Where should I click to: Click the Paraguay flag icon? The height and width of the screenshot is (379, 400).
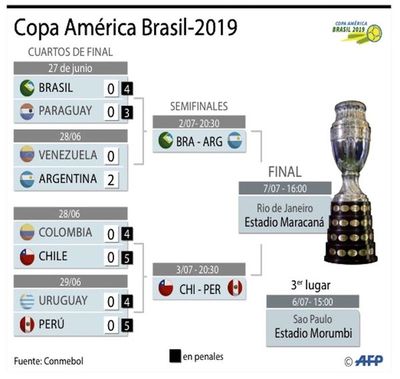(27, 112)
